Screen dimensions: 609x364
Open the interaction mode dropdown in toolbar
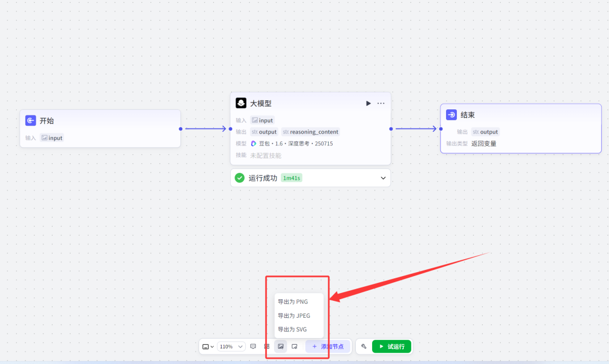pyautogui.click(x=208, y=347)
